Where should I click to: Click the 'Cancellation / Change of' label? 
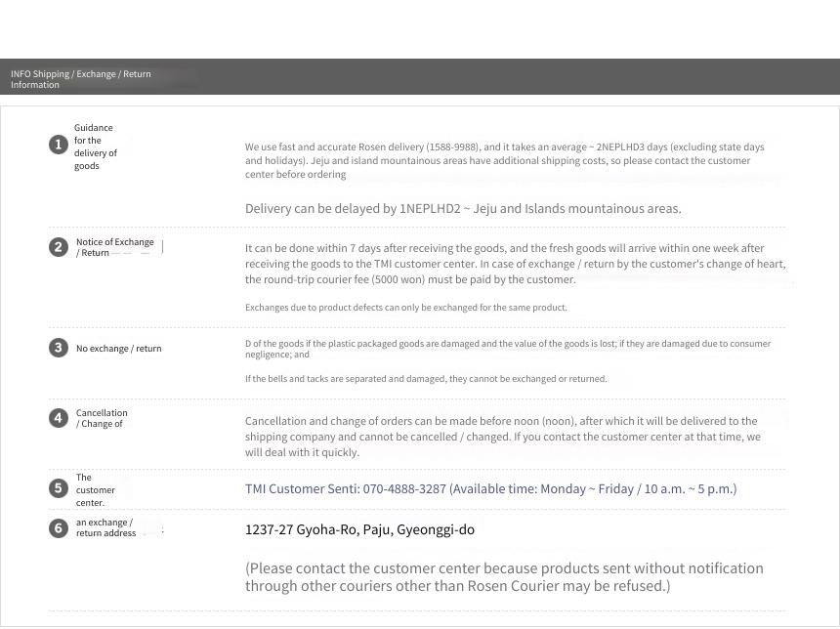point(102,418)
